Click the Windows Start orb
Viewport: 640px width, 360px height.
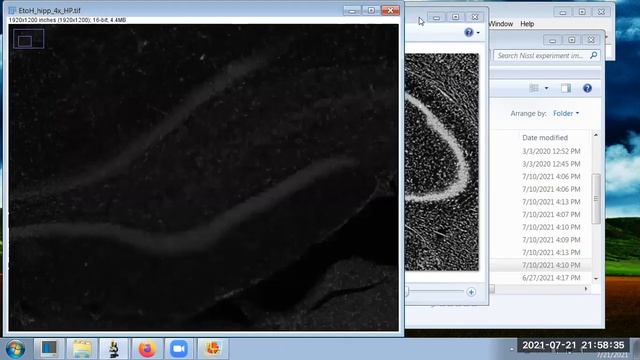coord(15,349)
